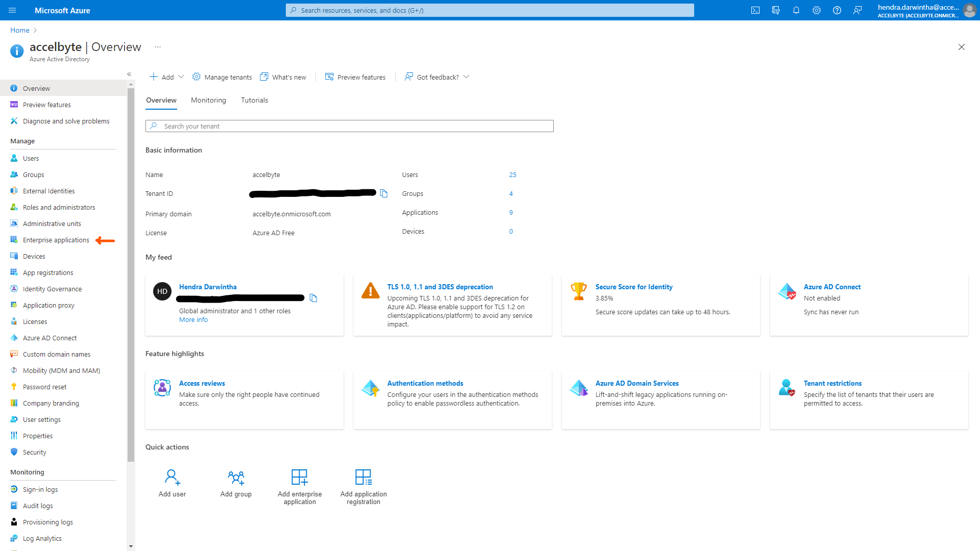Click the Tenant restrictions card icon
This screenshot has width=980, height=551.
coord(787,388)
